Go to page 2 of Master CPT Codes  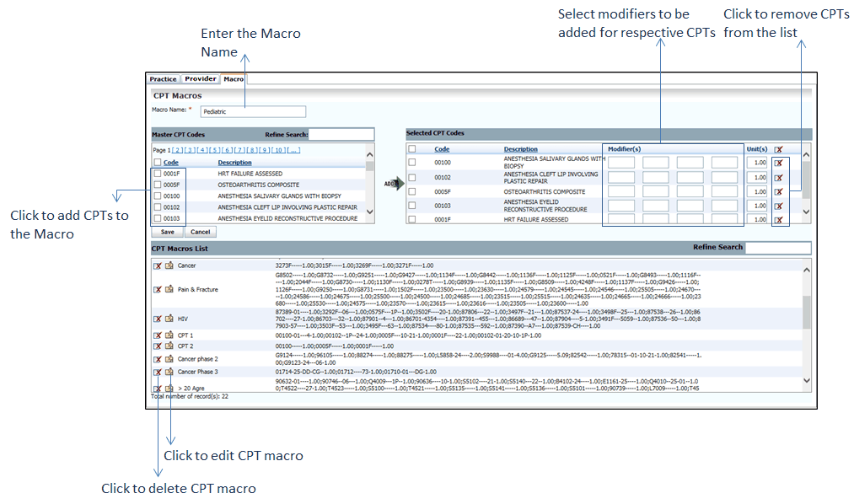tap(178, 150)
